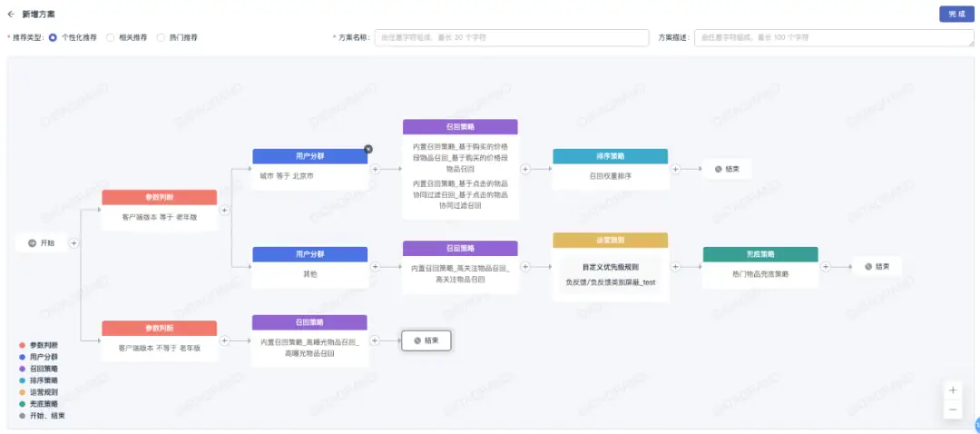Screen dimensions: 980x434
Task: Remove the 用户分群 node via its close icon
Action: pyautogui.click(x=368, y=149)
